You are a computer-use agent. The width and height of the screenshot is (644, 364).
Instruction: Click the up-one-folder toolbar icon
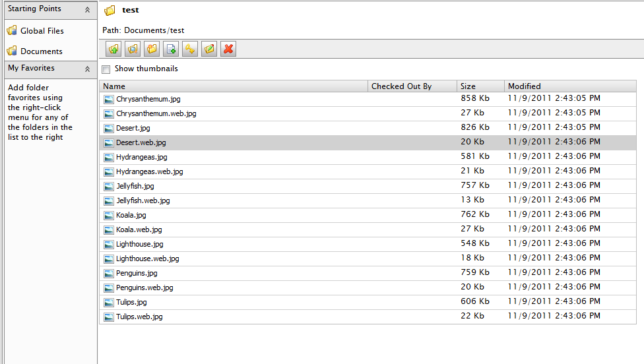point(113,49)
